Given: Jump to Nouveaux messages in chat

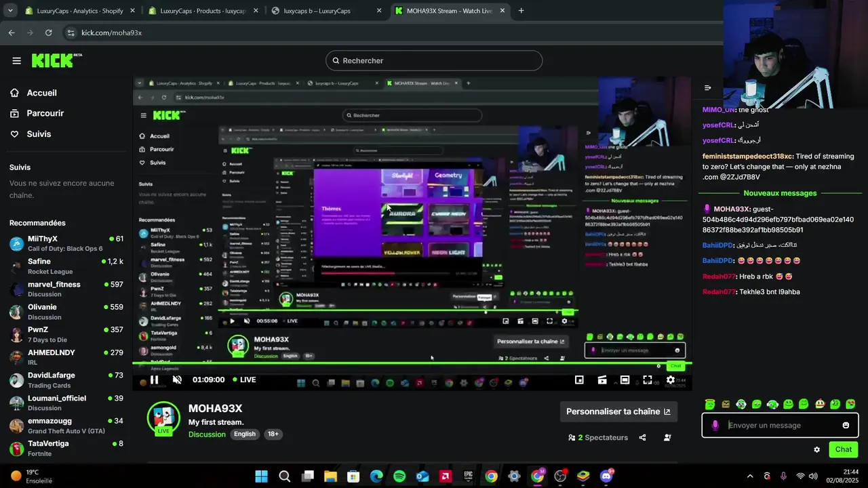Looking at the screenshot, I should [x=780, y=193].
